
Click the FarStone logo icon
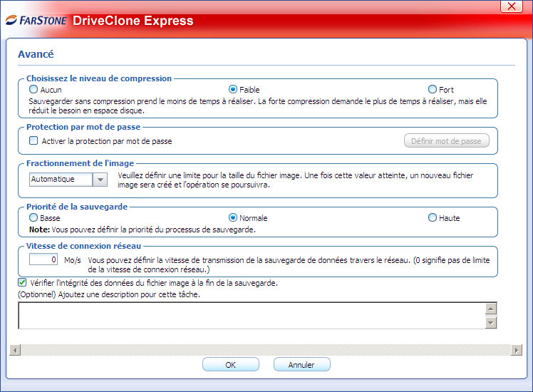11,21
